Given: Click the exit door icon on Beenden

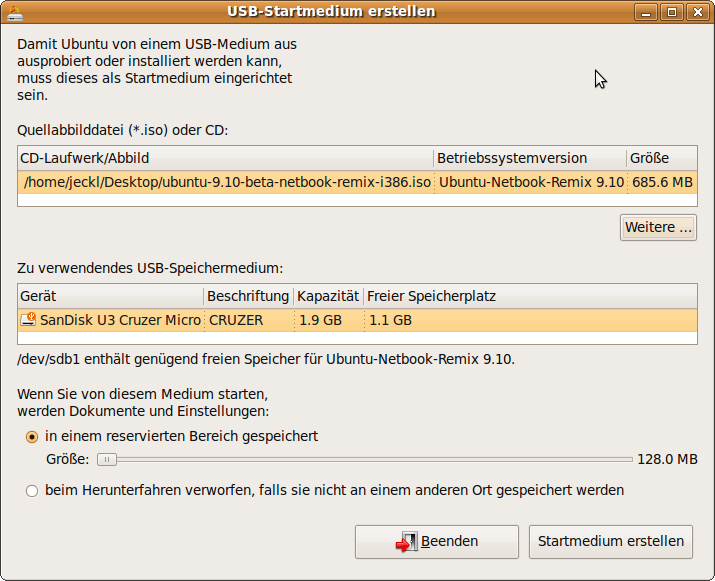Looking at the screenshot, I should tap(407, 541).
